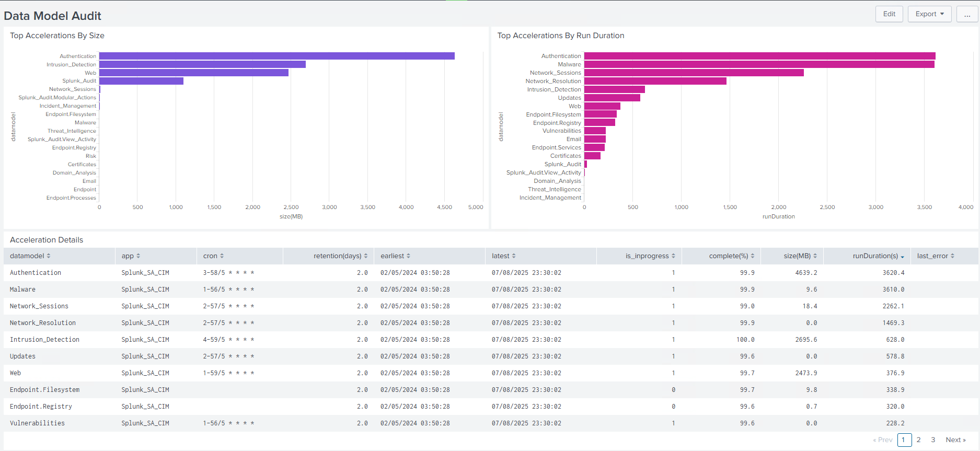The height and width of the screenshot is (451, 980).
Task: Click the Edit dashboard button
Action: [889, 14]
